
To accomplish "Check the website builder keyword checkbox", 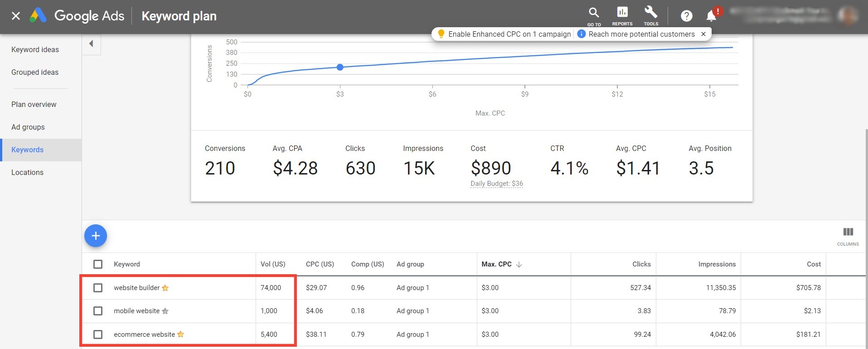I will click(98, 288).
